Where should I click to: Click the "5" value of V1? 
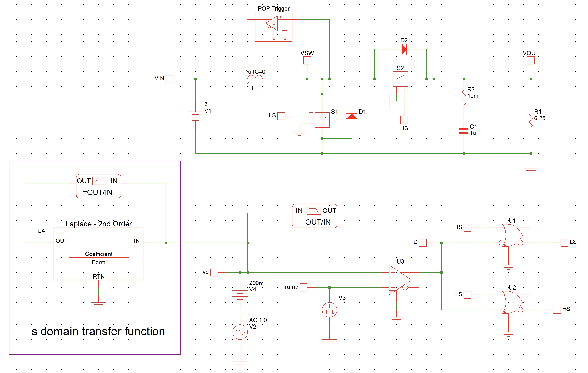click(206, 104)
